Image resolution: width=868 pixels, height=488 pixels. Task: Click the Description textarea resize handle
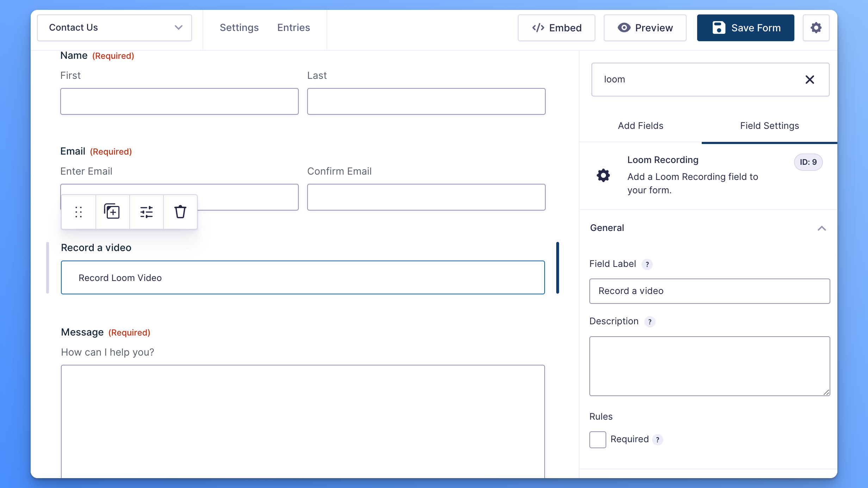tap(826, 392)
